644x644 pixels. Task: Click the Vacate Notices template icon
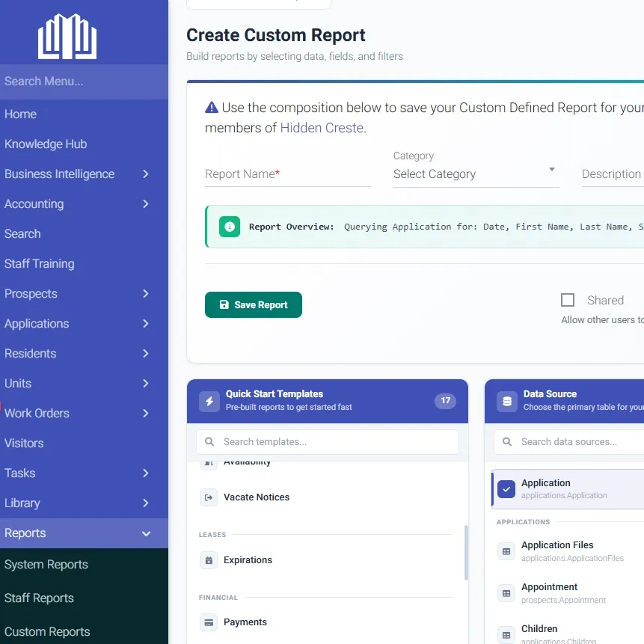[x=209, y=497]
